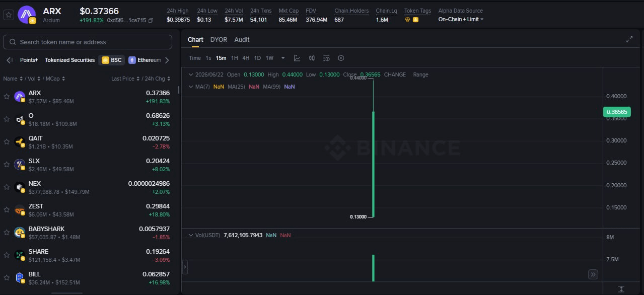Select the 1W chart interval
This screenshot has height=295, width=644.
click(269, 58)
